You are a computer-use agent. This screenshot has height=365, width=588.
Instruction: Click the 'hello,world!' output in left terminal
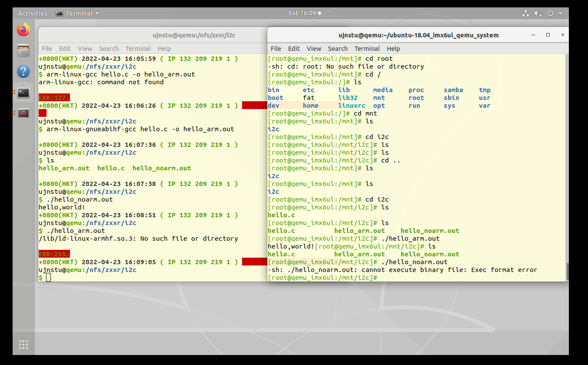62,207
